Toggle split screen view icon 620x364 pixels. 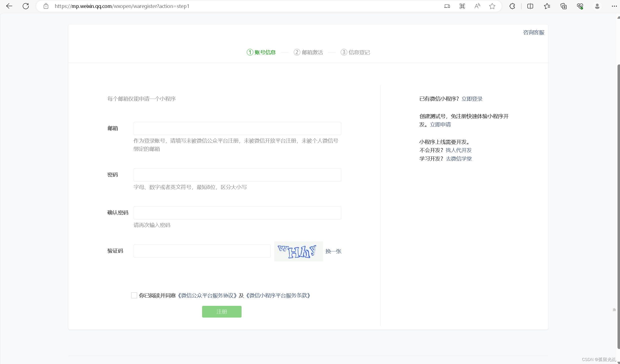point(530,6)
